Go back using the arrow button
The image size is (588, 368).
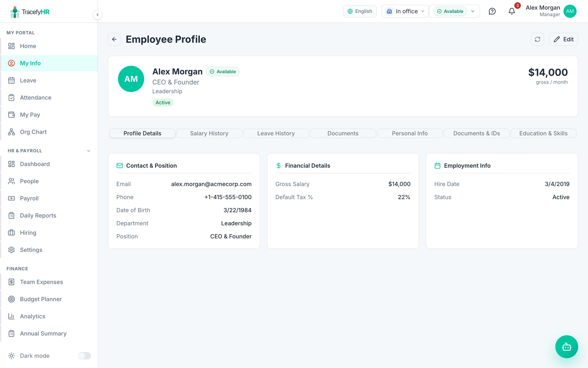pyautogui.click(x=114, y=39)
